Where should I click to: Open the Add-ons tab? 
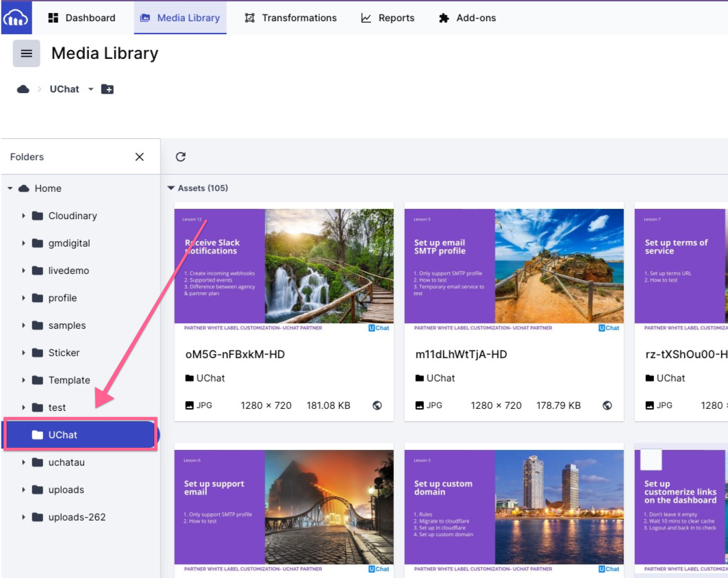coord(467,18)
